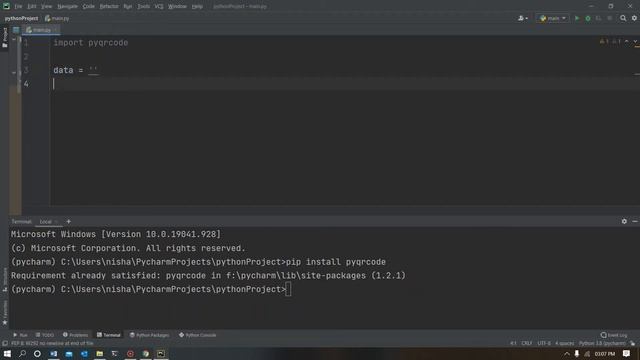The image size is (640, 360).
Task: Open IDE settings gear in top toolbar
Action: (634, 18)
